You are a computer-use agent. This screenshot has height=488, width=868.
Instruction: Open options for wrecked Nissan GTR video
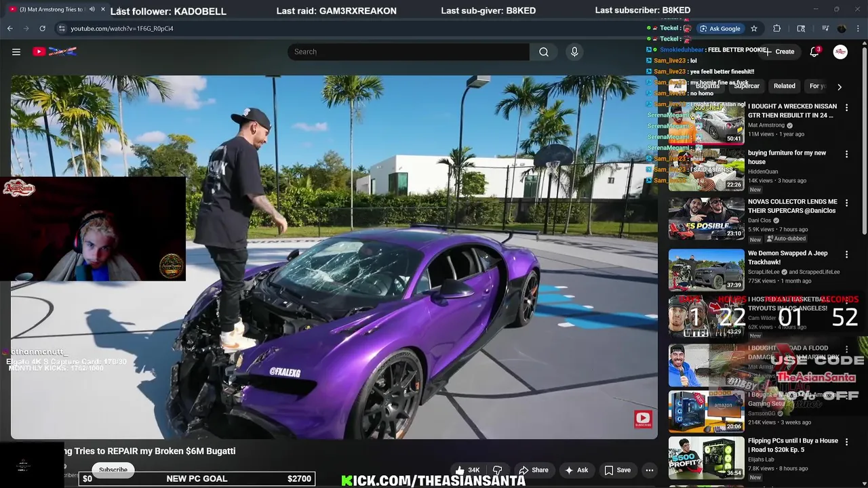(x=846, y=107)
